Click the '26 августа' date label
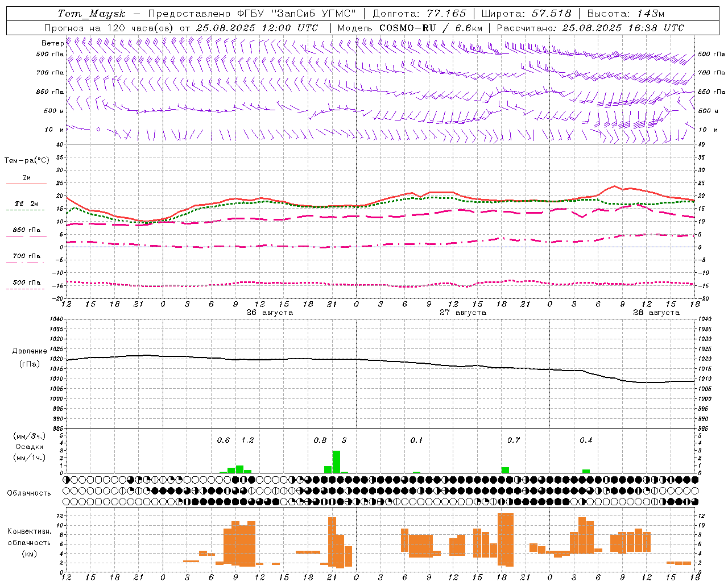 click(x=269, y=313)
